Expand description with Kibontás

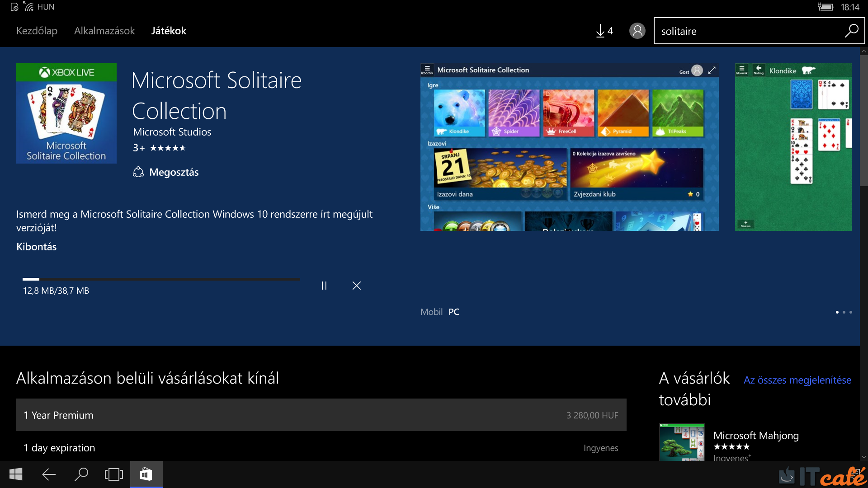point(37,247)
